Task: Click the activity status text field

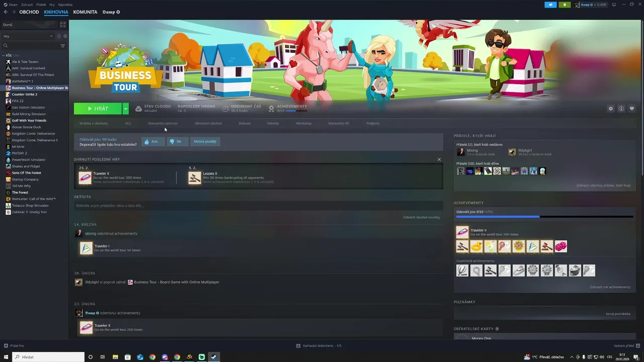Action: click(x=258, y=206)
